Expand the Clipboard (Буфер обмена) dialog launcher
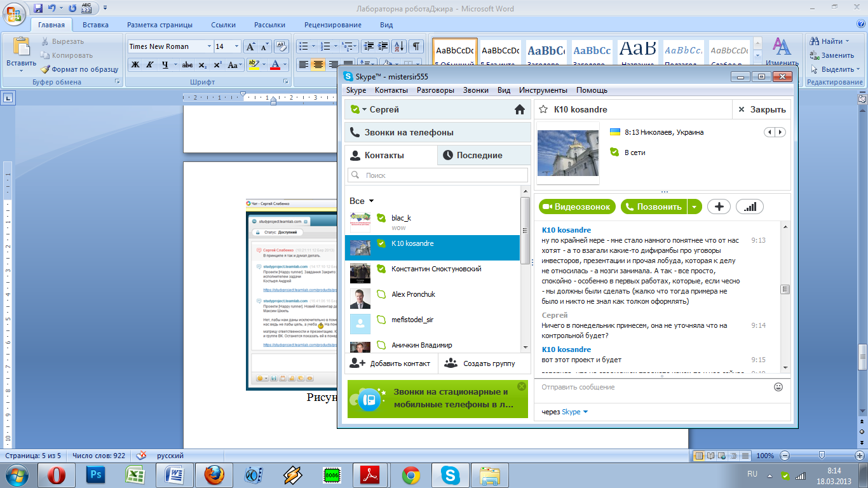The width and height of the screenshot is (868, 488). pos(117,82)
